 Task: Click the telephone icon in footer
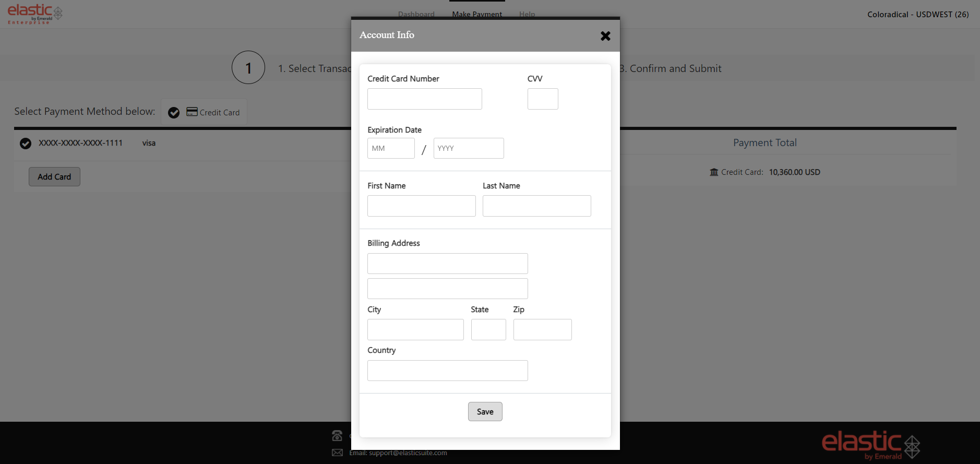pyautogui.click(x=337, y=435)
